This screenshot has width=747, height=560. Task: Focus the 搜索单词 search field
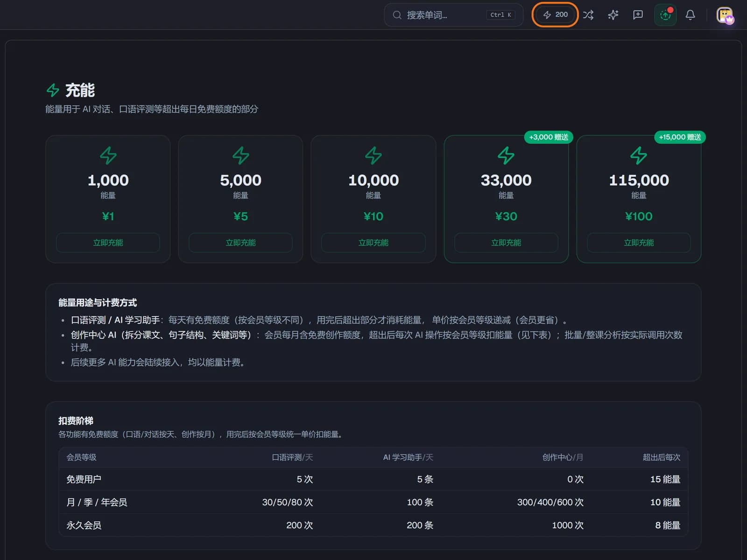453,15
